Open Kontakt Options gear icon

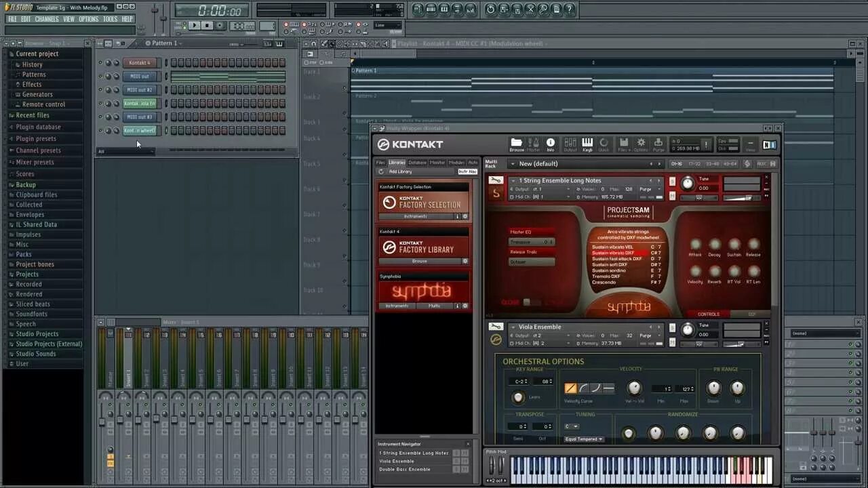(641, 143)
